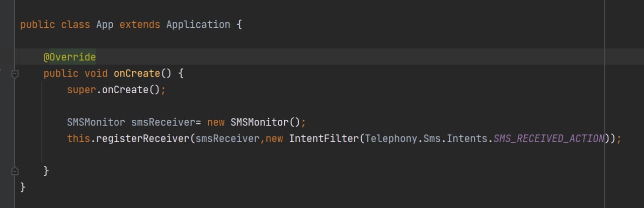
Task: Place cursor on the empty line after registerReceiver
Action: (322, 155)
